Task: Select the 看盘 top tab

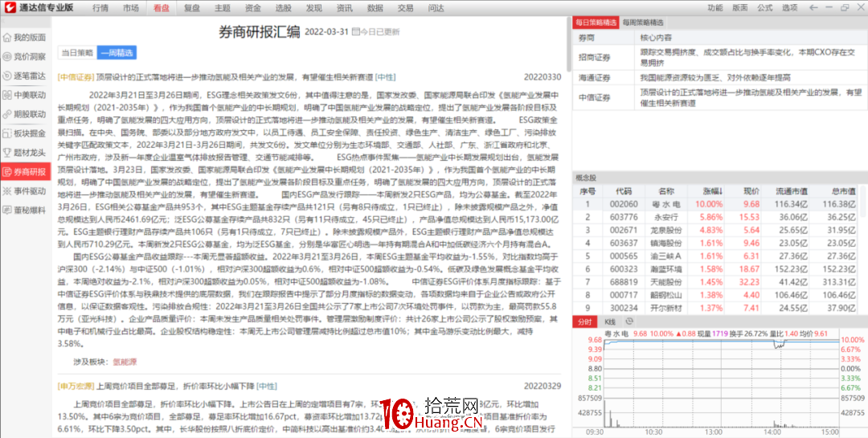Action: (162, 8)
